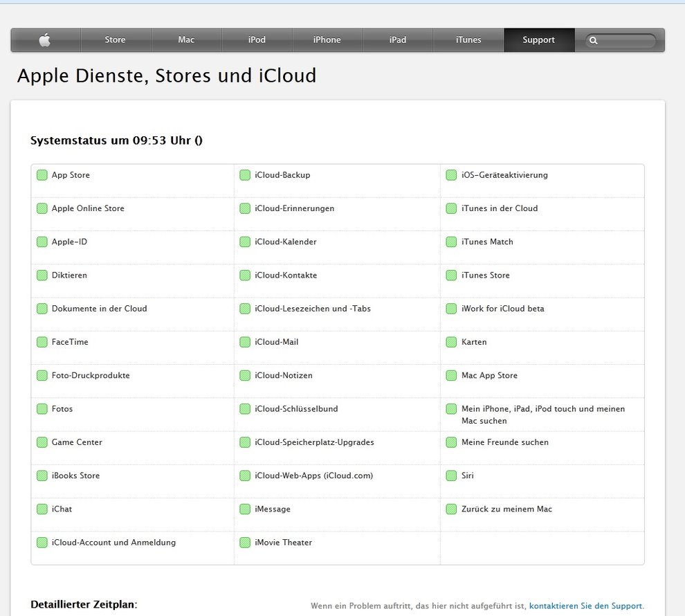The width and height of the screenshot is (685, 616).
Task: Follow the 'kontaktieren Sie den Support' link
Action: click(x=586, y=606)
